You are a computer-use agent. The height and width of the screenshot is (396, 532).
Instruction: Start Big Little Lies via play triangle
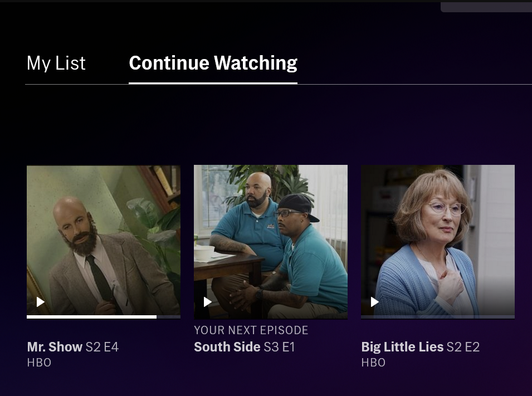(374, 302)
